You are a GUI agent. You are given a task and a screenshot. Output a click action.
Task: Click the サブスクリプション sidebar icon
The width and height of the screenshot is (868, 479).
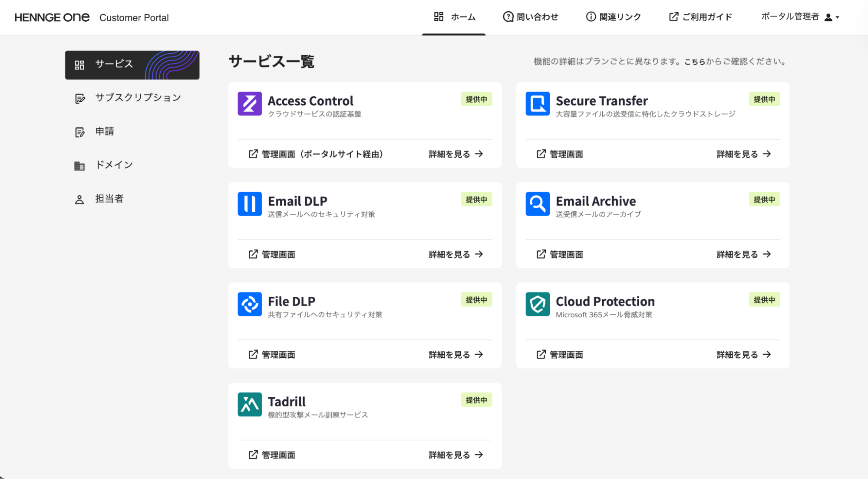point(79,99)
